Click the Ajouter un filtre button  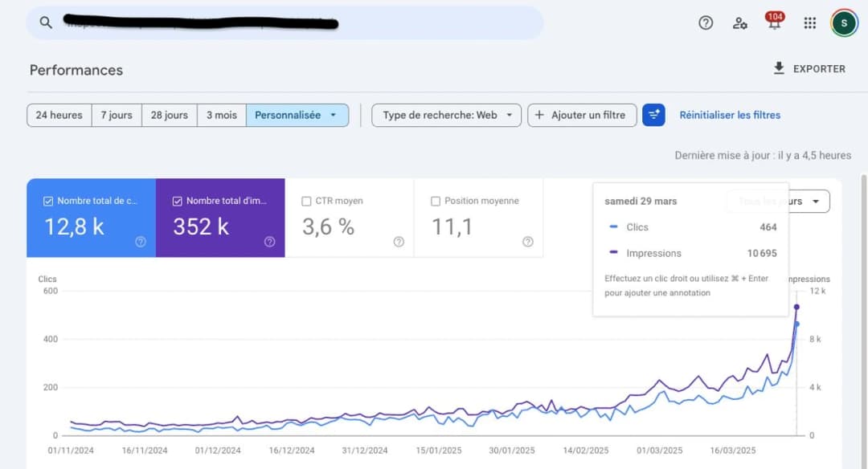(x=582, y=115)
